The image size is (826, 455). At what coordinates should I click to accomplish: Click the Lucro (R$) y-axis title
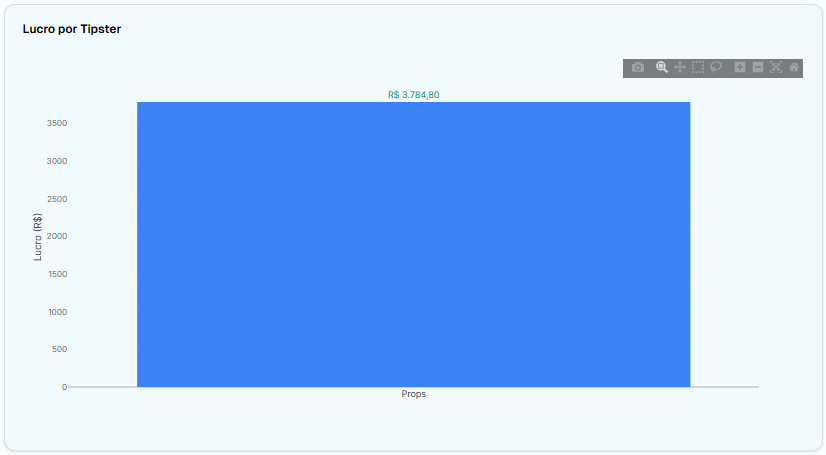(37, 237)
